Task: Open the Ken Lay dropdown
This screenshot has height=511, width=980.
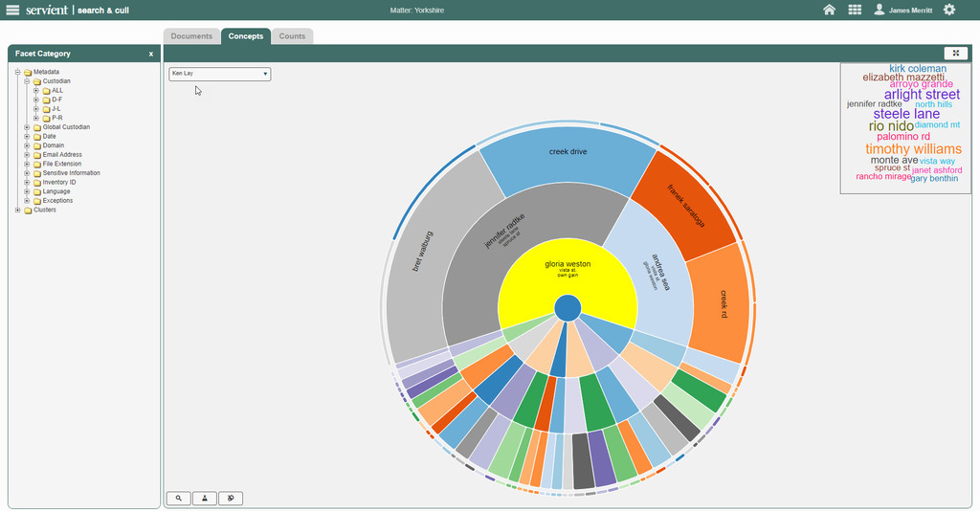Action: [x=219, y=74]
